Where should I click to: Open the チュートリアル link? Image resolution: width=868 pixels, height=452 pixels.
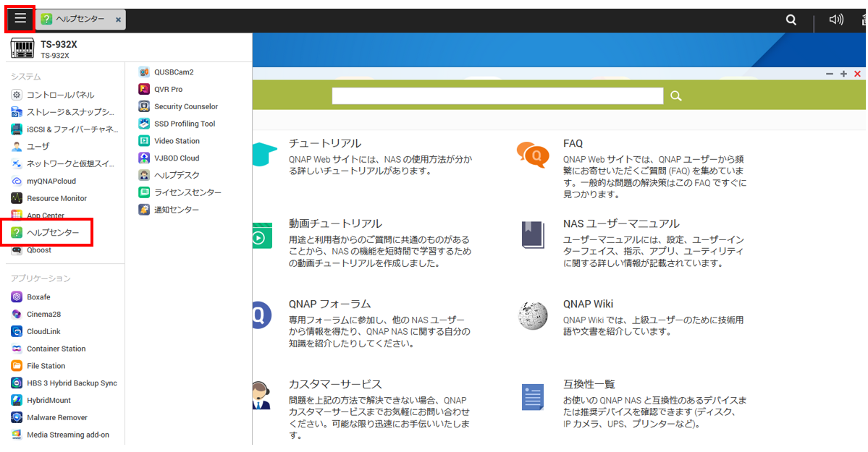325,143
